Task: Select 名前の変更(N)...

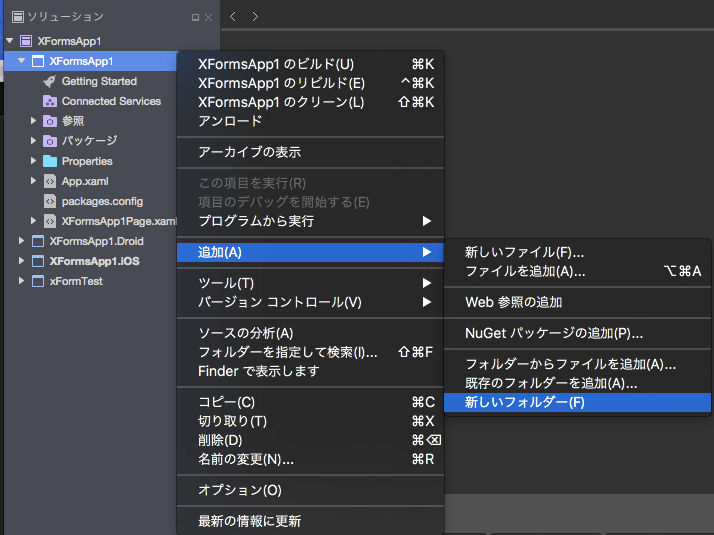Action: click(310, 460)
